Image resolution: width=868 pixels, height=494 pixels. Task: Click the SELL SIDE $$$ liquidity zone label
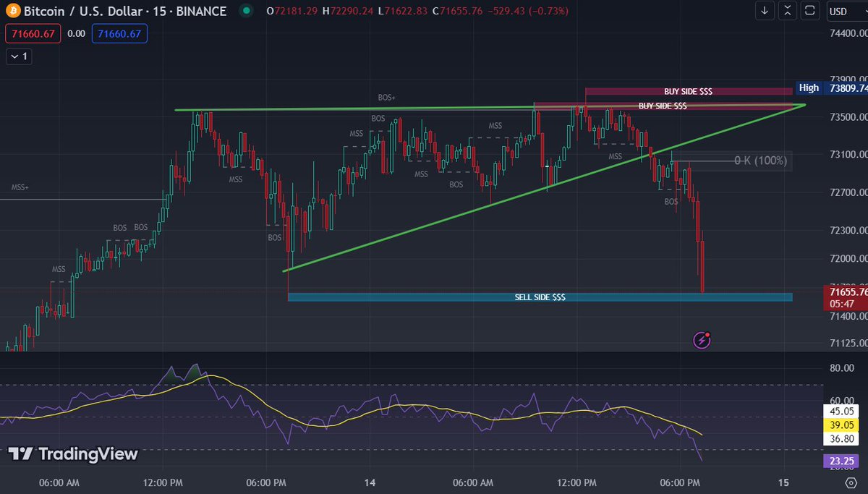tap(540, 297)
